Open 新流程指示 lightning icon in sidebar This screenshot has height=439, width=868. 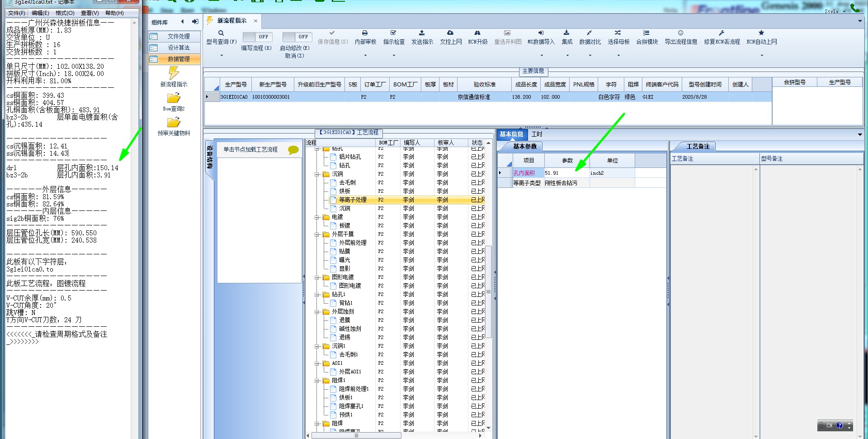click(x=174, y=73)
